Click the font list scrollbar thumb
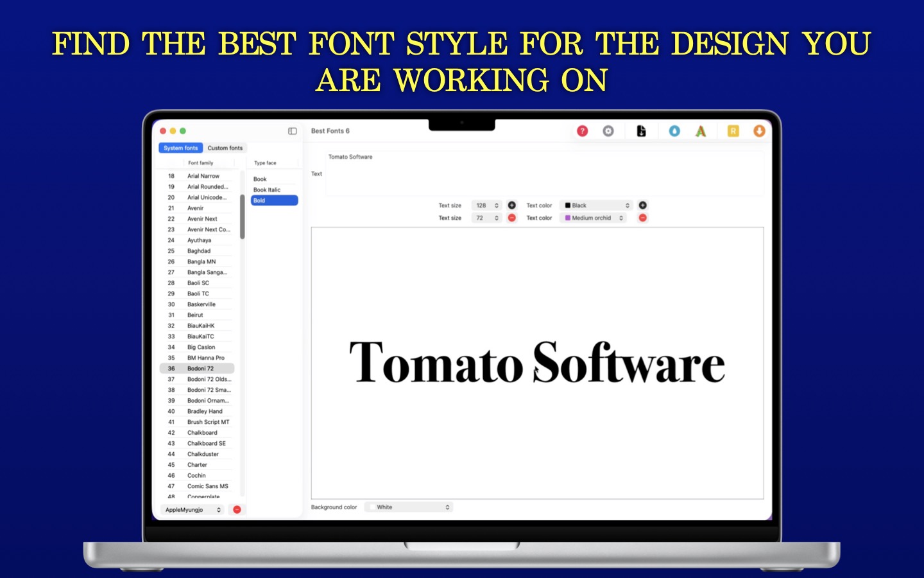The height and width of the screenshot is (578, 924). click(243, 217)
